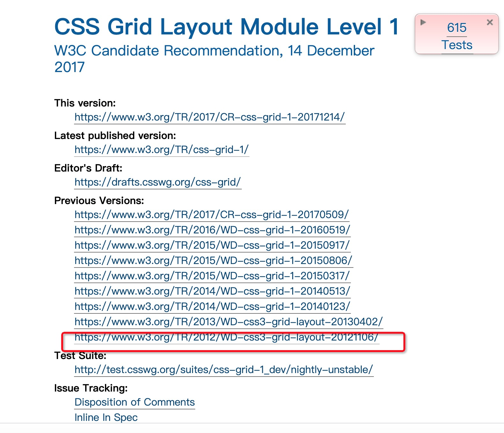Open previous version WD-css-grid-1-20150317

click(212, 276)
